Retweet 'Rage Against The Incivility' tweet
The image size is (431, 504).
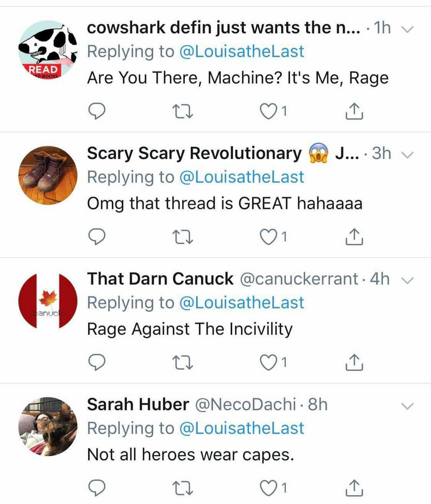click(x=184, y=362)
